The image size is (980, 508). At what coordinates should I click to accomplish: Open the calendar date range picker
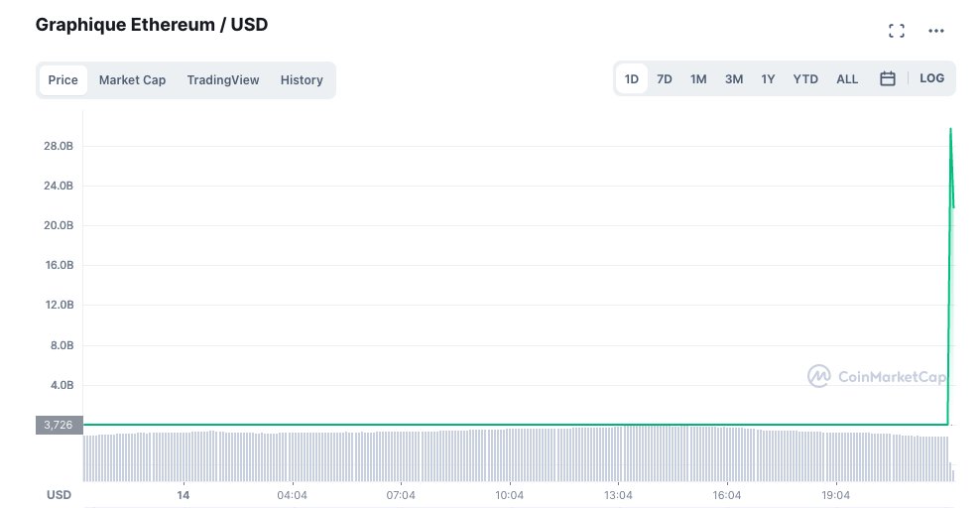point(888,78)
